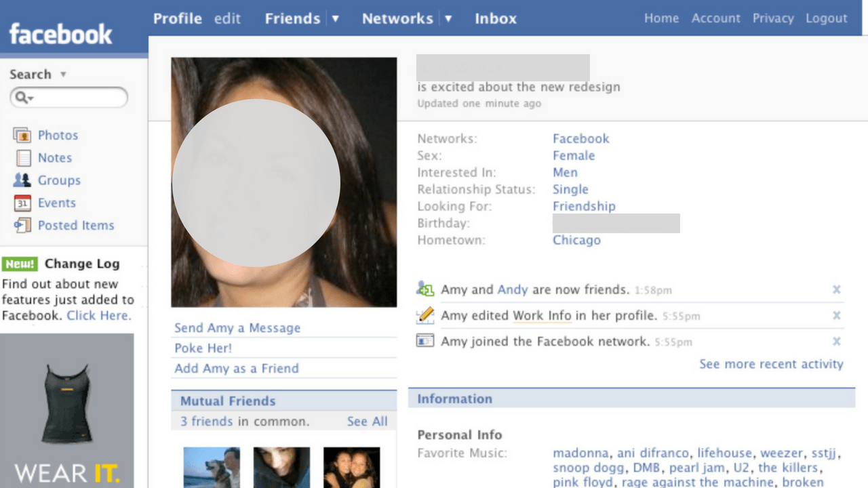
Task: Expand the Friends dropdown arrow
Action: [x=335, y=18]
